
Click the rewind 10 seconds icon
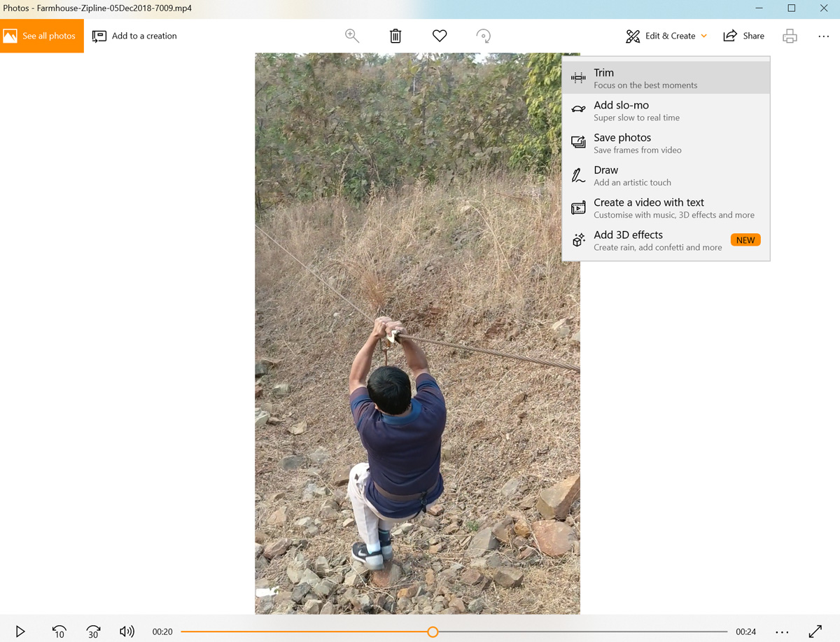click(x=59, y=631)
